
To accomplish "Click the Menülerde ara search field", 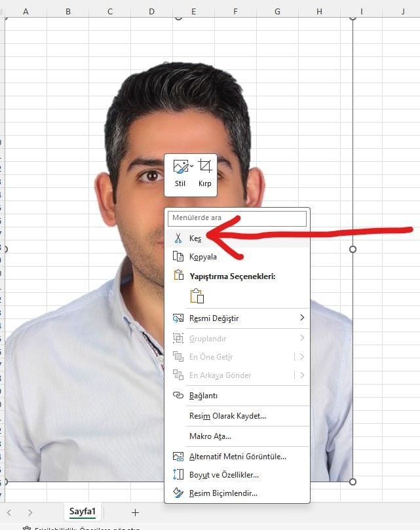I will click(x=237, y=218).
